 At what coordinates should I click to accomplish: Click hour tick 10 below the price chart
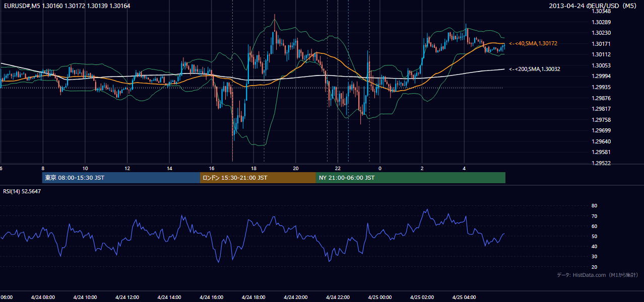point(85,168)
